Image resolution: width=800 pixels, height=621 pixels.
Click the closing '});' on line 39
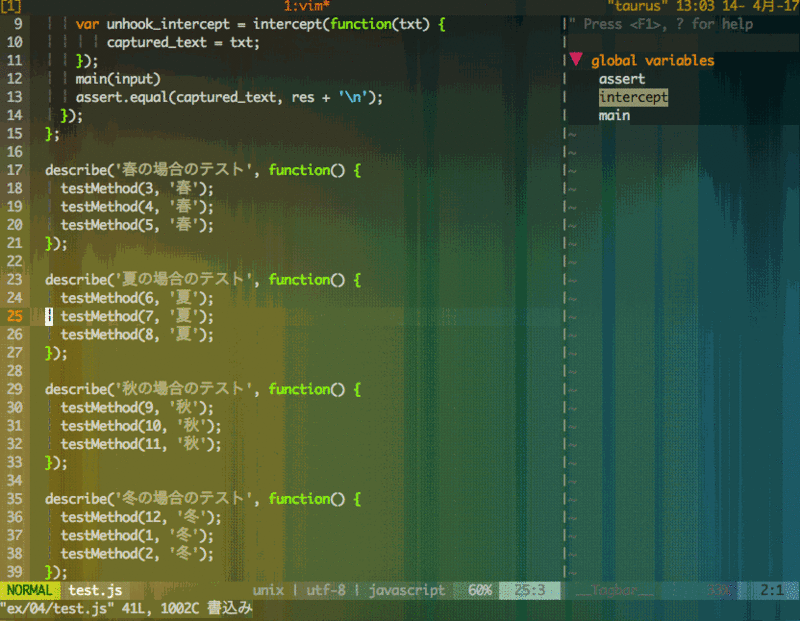click(56, 572)
